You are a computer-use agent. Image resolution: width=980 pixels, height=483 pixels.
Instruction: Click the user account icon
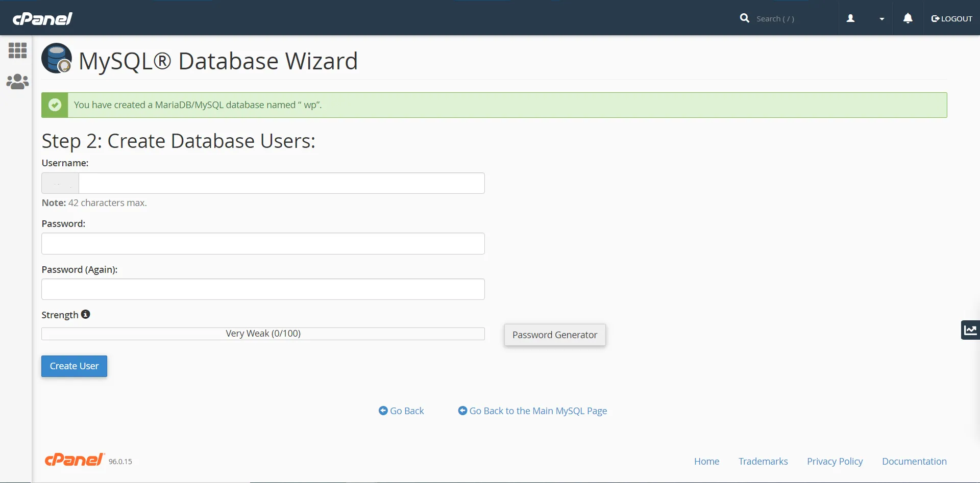[x=850, y=18]
